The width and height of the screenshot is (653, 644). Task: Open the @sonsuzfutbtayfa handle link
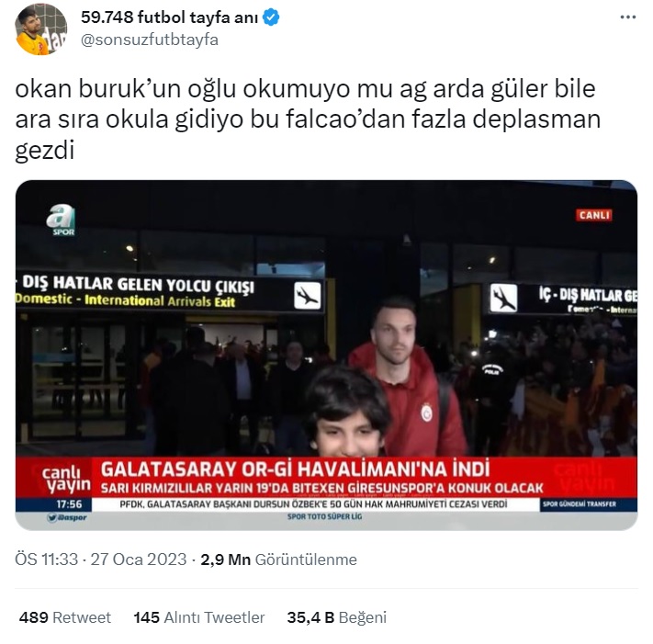pyautogui.click(x=149, y=40)
